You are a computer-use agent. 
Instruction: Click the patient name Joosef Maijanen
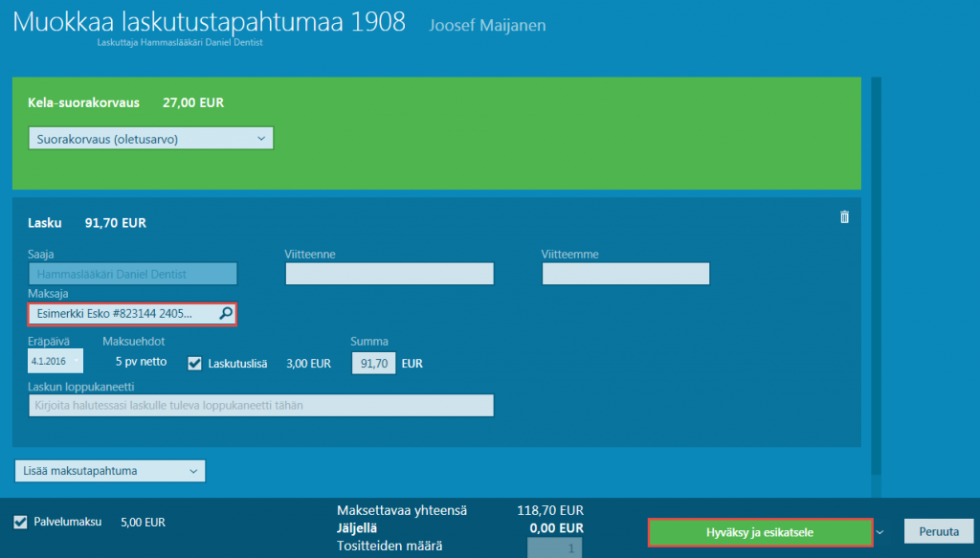click(x=487, y=25)
